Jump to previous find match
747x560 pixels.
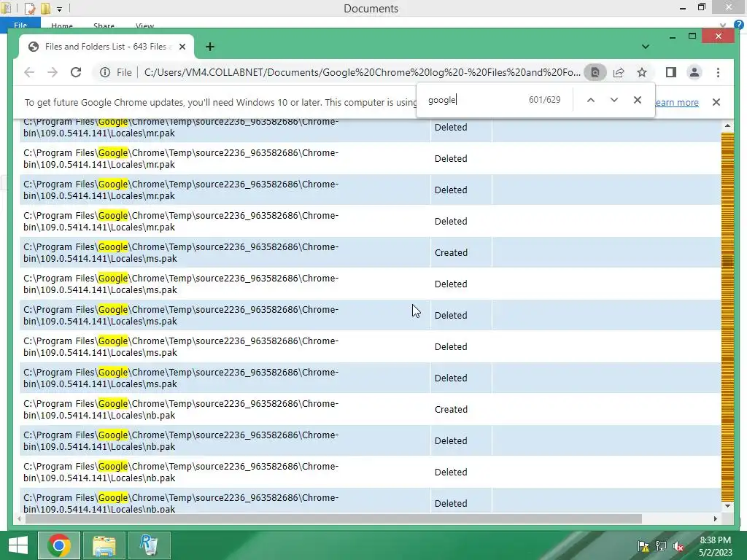click(591, 100)
